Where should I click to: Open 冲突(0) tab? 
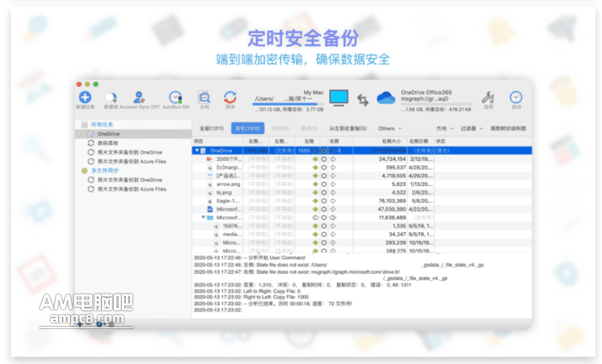(281, 128)
